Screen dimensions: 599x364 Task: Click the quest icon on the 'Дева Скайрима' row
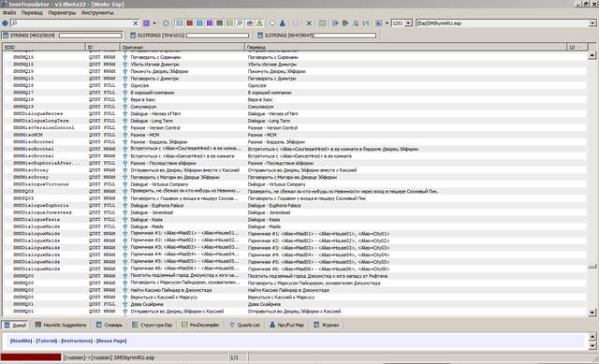click(x=124, y=304)
